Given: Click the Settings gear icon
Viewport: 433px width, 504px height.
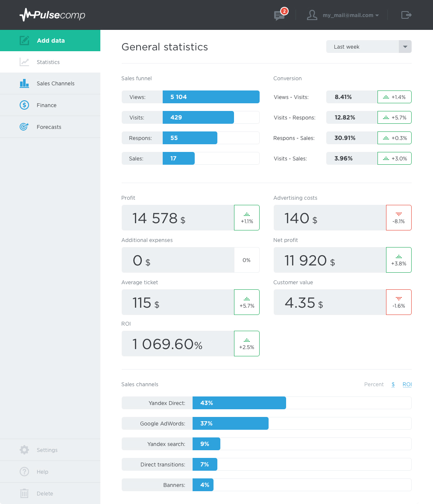Looking at the screenshot, I should pos(24,450).
